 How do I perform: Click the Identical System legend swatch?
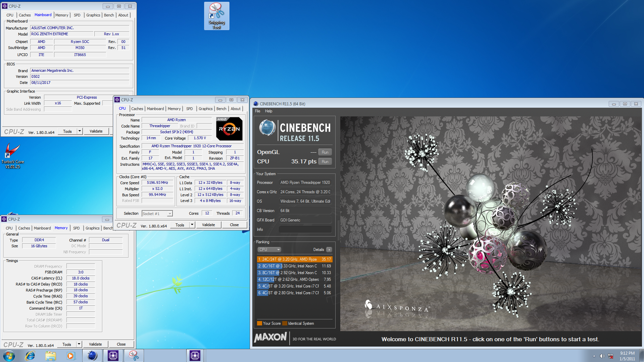[x=285, y=323]
